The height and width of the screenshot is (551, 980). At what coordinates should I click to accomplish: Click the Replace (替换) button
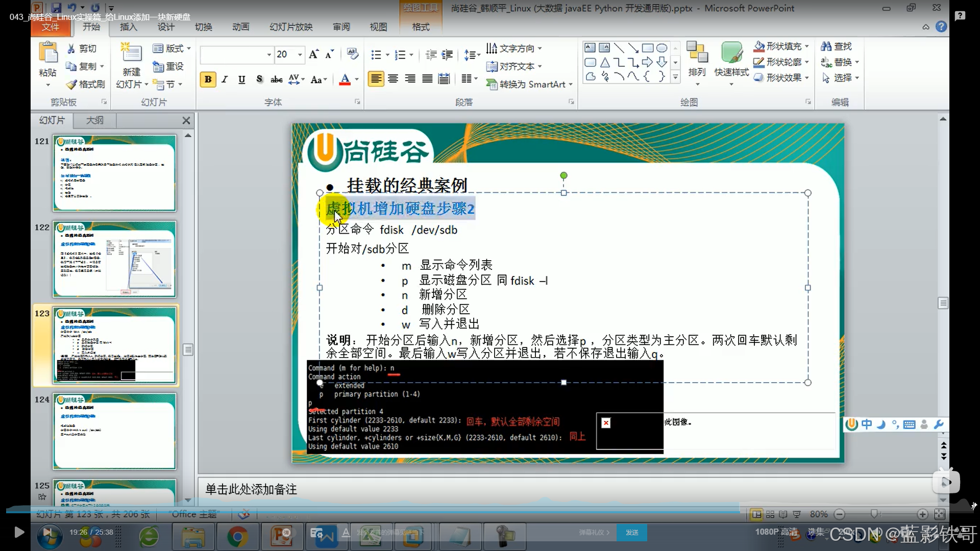click(x=842, y=62)
